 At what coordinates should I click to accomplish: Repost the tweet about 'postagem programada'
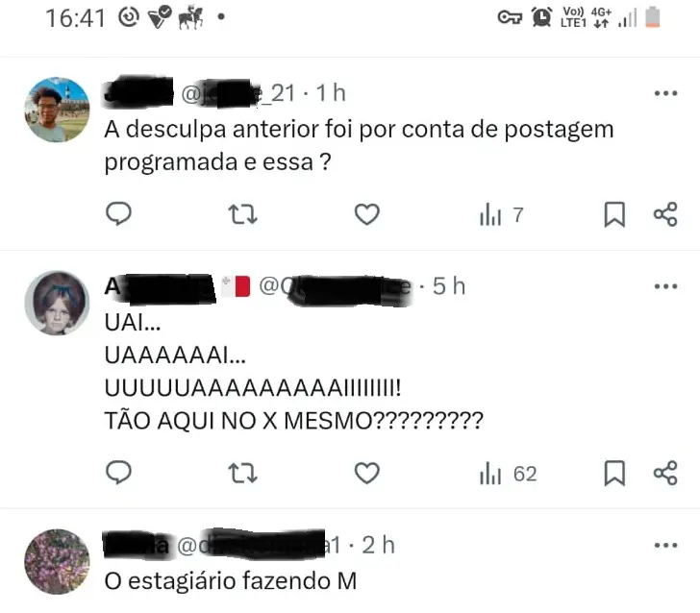tap(242, 214)
